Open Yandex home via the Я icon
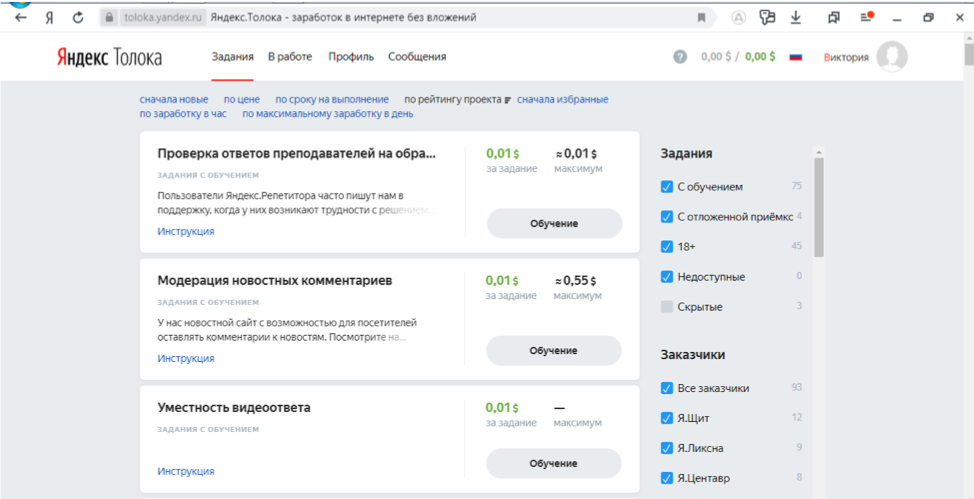The width and height of the screenshot is (974, 499). [49, 18]
